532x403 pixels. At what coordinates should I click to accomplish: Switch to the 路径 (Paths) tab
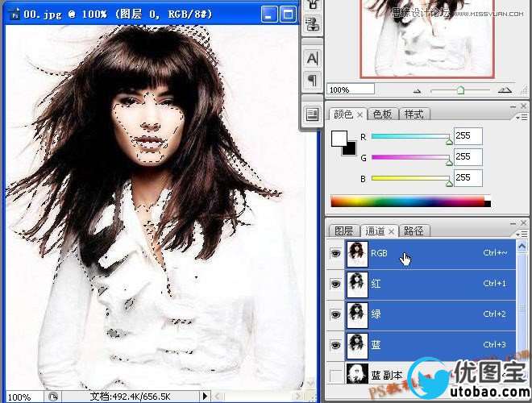click(414, 231)
